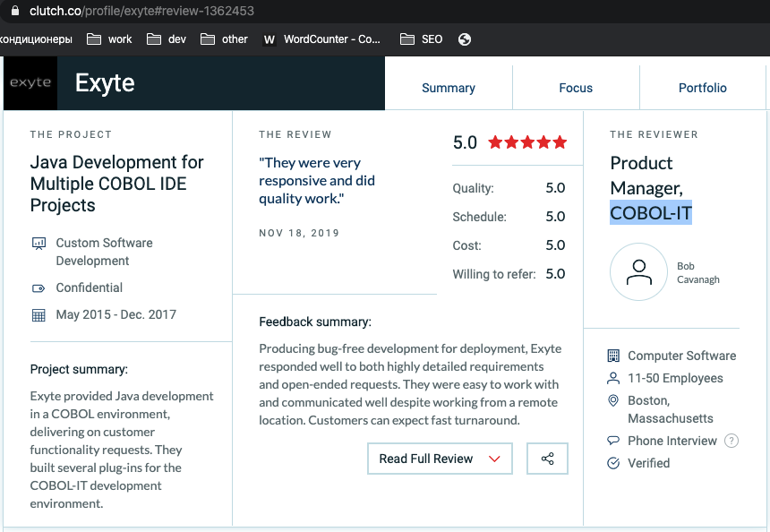Click the speech bubble beside Phone Interview
This screenshot has height=532, width=770.
(613, 441)
